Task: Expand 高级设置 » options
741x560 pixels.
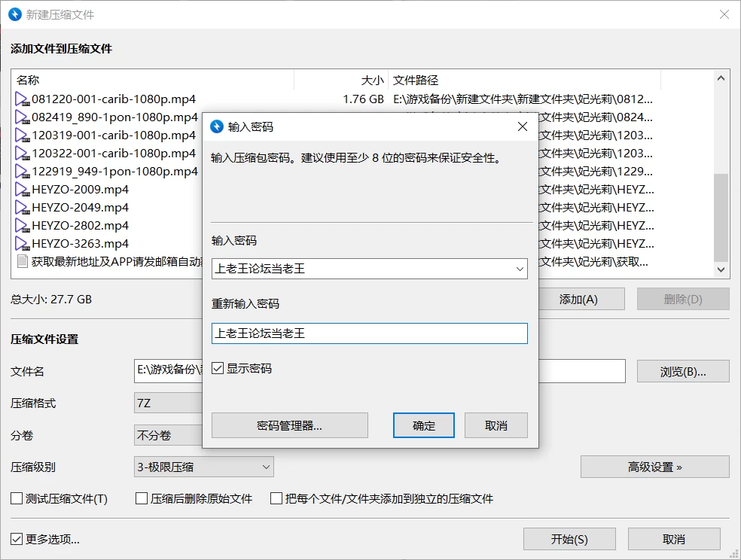Action: [655, 467]
